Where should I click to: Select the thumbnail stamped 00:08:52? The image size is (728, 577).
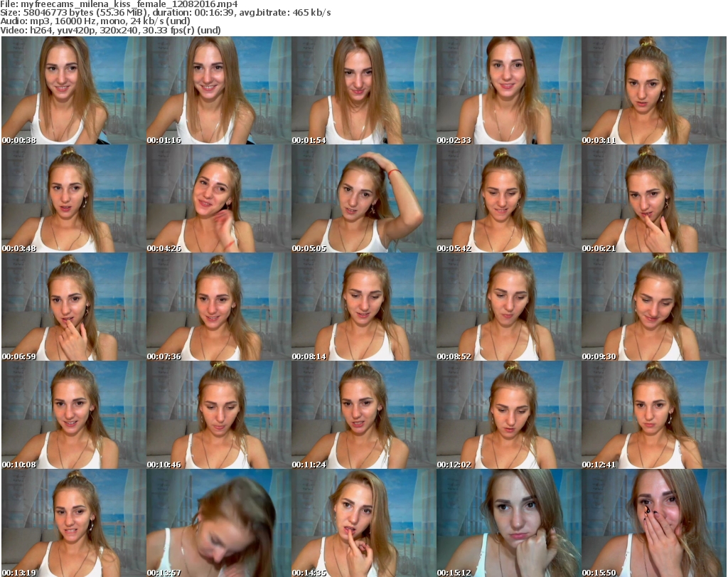click(509, 307)
